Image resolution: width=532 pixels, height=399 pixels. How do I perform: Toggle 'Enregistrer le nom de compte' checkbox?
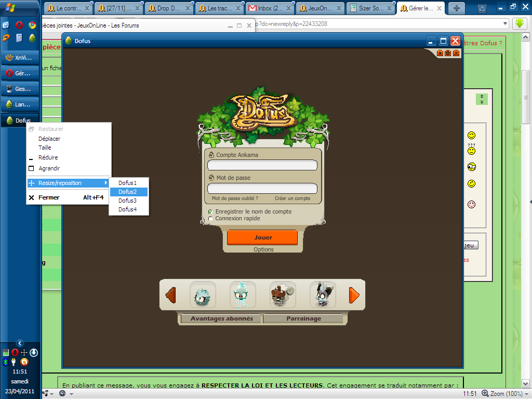(x=210, y=211)
